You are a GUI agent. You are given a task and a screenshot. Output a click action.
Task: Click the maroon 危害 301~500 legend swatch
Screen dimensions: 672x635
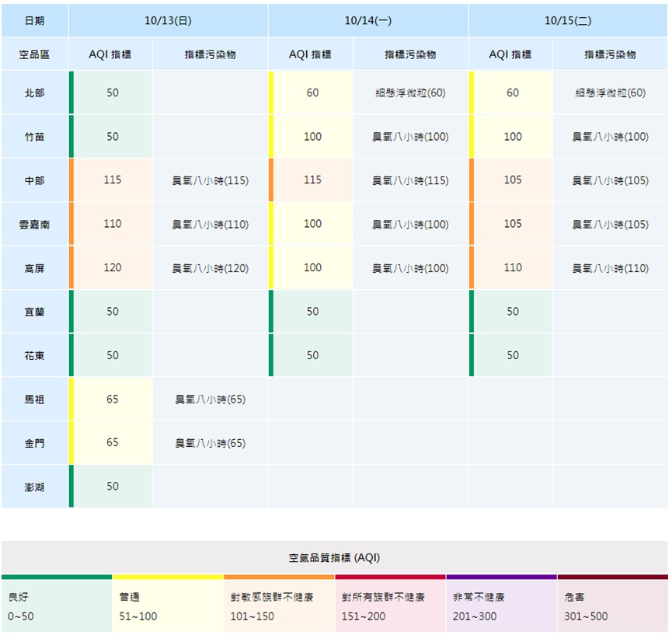coord(612,605)
